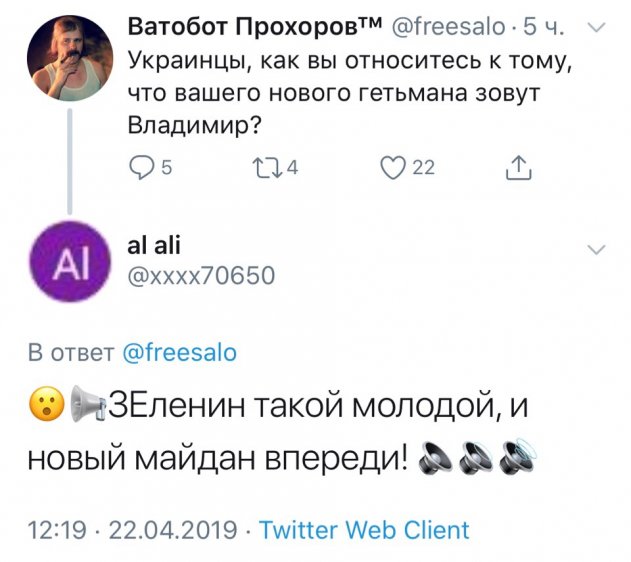The width and height of the screenshot is (631, 562).
Task: Visit the @xxxx70650 handle
Action: 198,273
